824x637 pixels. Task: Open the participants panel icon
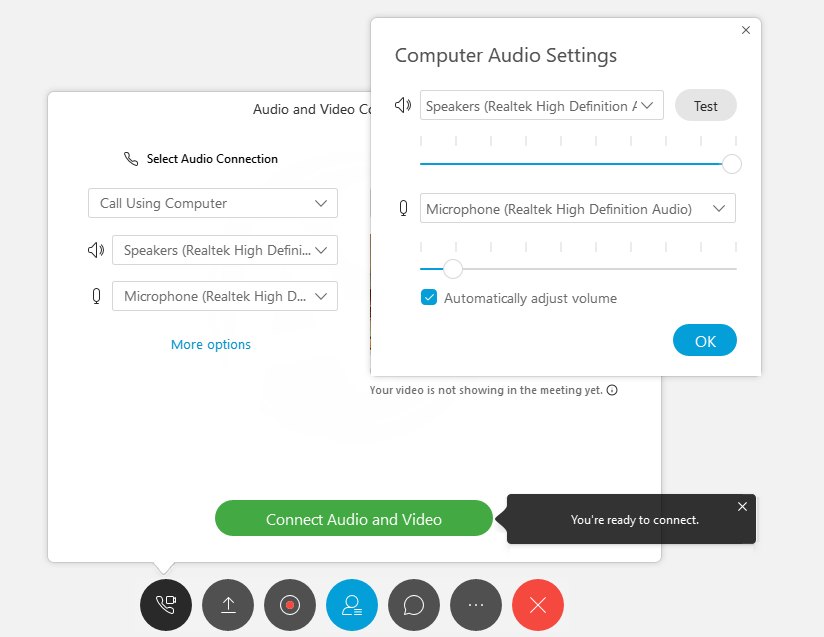351,605
